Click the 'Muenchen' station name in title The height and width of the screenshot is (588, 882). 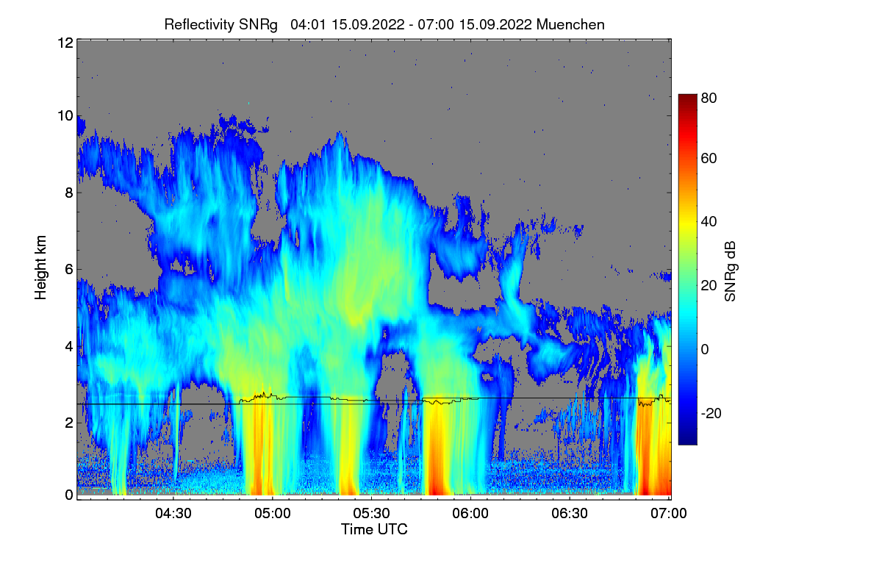(x=570, y=24)
